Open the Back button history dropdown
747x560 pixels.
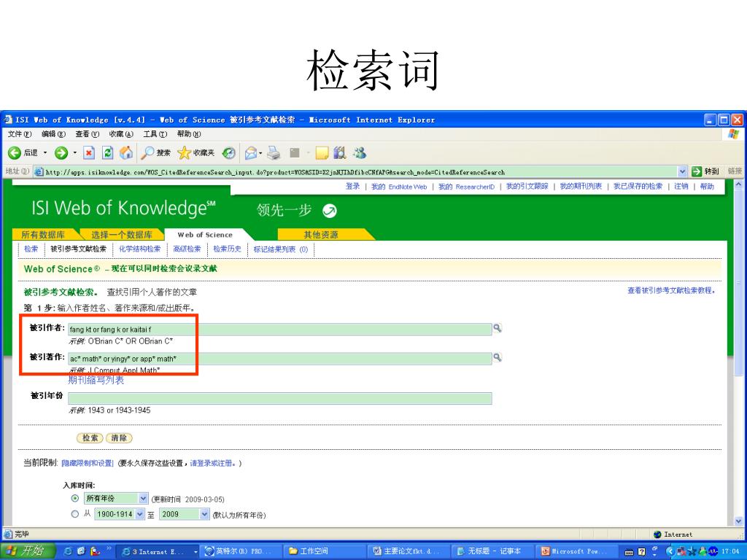[45, 153]
